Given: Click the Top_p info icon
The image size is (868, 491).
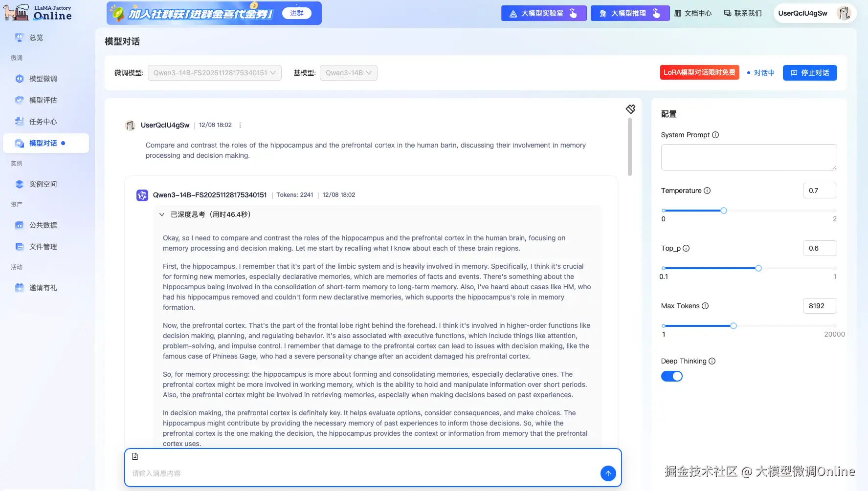Looking at the screenshot, I should 686,248.
